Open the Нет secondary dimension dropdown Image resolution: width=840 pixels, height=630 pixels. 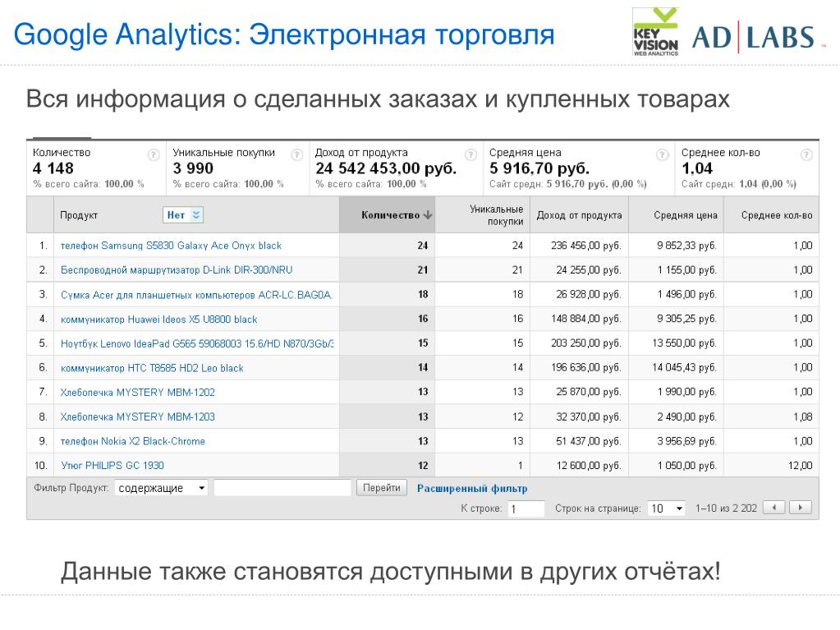tap(182, 215)
